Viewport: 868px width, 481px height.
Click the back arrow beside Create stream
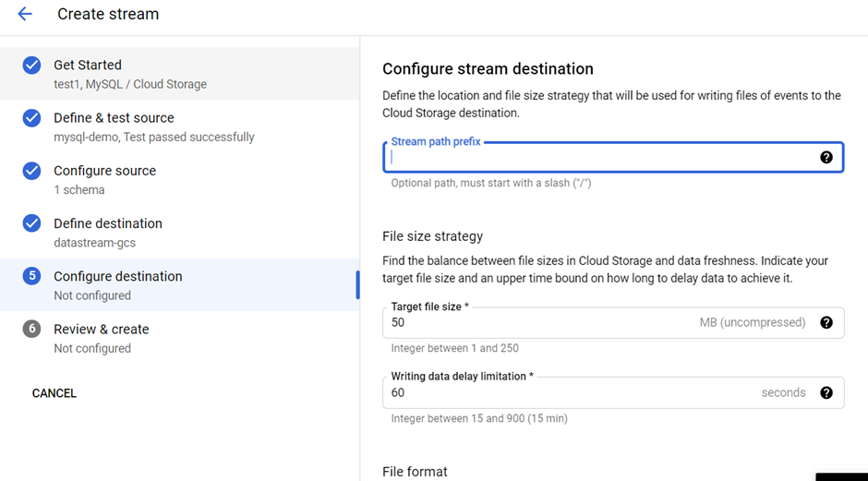(x=25, y=15)
